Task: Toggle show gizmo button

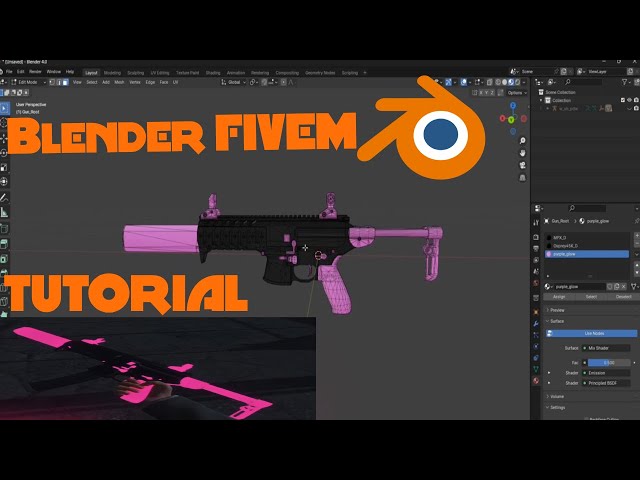Action: pos(449,82)
